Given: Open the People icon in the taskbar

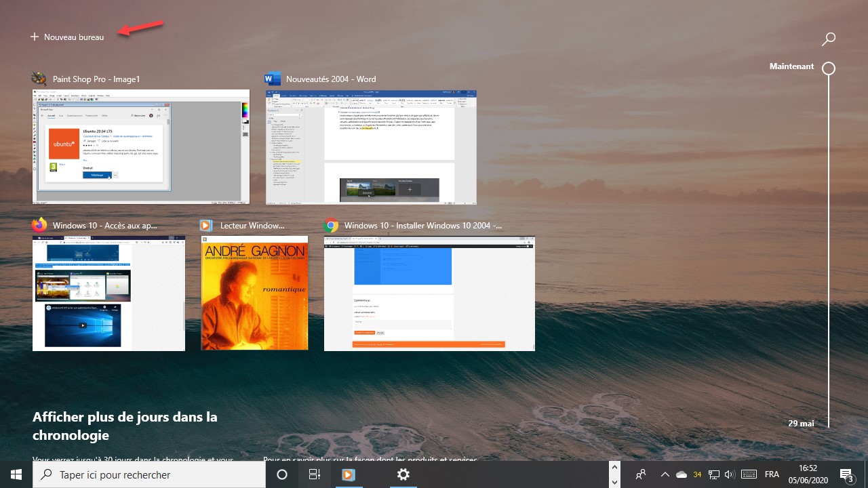Looking at the screenshot, I should tap(640, 474).
